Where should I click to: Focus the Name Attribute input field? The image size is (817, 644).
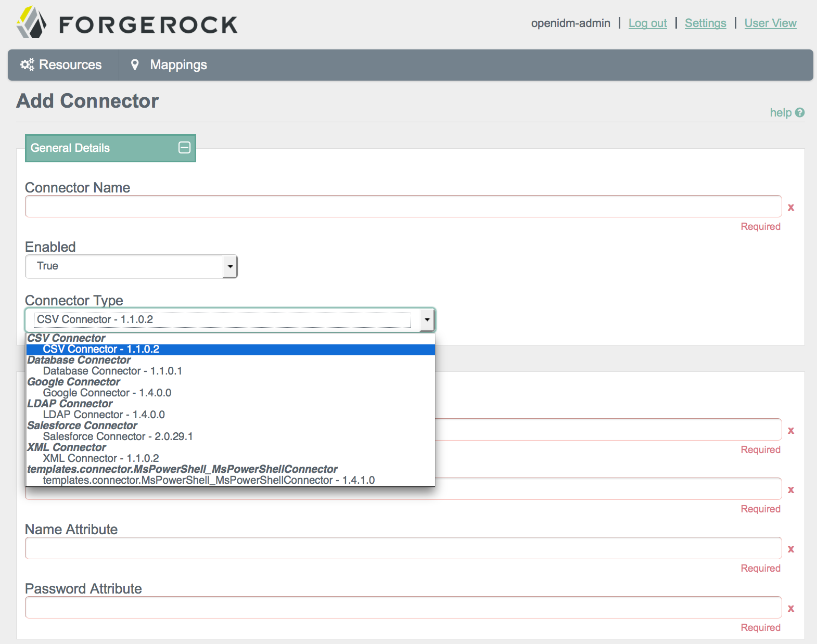403,548
